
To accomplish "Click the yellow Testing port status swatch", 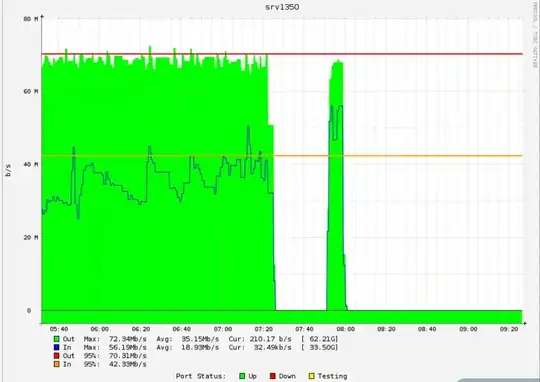I will [x=311, y=376].
